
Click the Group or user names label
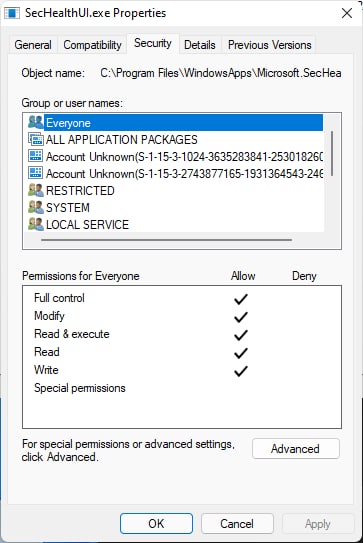coord(72,103)
